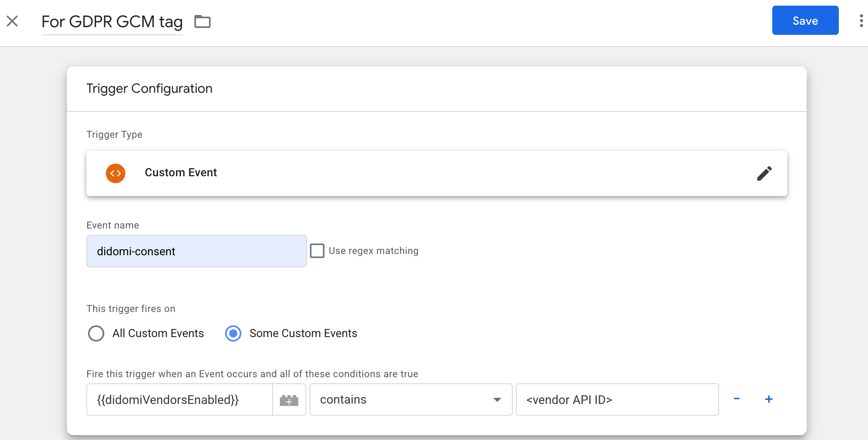Click the arrow on the contains dropdown
The width and height of the screenshot is (868, 440).
497,400
